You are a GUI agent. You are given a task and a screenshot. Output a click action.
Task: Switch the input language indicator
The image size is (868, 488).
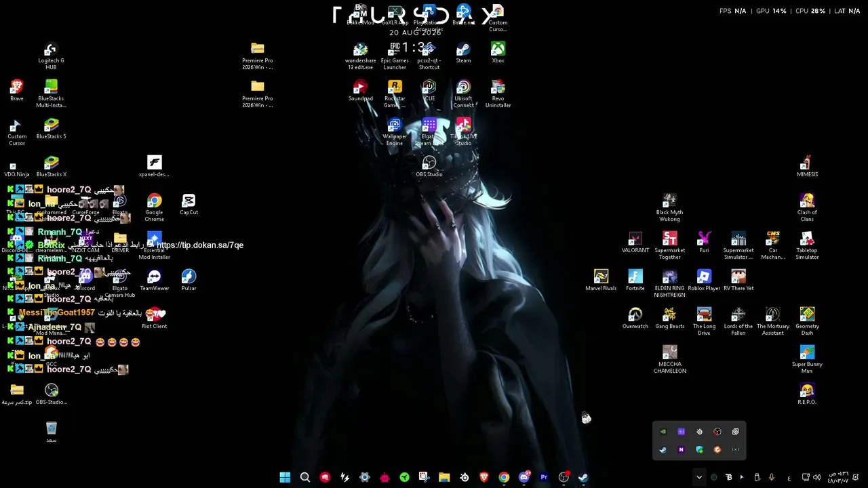(x=789, y=478)
